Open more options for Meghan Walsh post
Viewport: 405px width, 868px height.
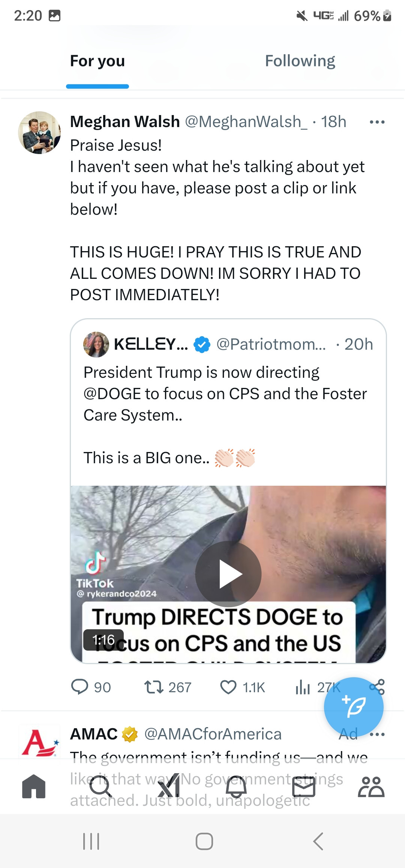tap(377, 122)
